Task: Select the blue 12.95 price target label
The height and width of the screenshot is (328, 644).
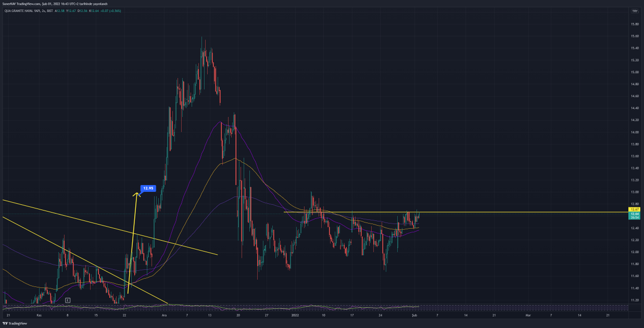Action: pyautogui.click(x=148, y=188)
